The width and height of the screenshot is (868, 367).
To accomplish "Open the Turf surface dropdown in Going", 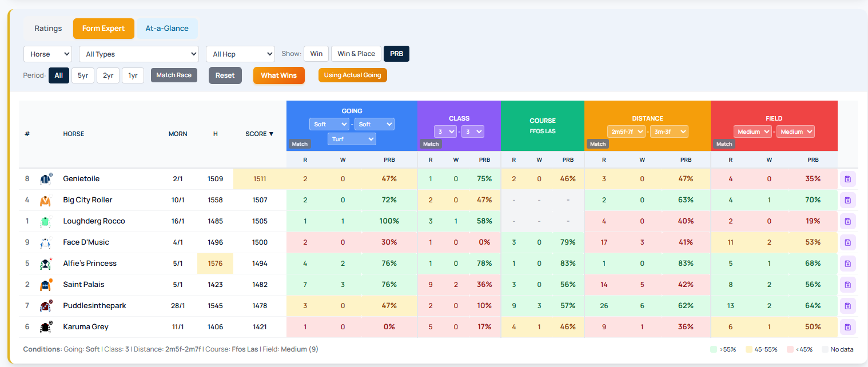I will pyautogui.click(x=352, y=139).
